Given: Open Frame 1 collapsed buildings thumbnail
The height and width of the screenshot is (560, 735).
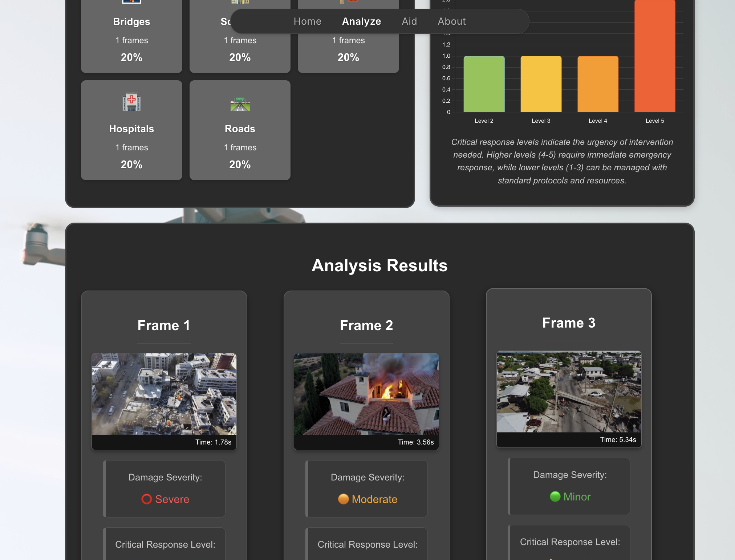Looking at the screenshot, I should (x=164, y=394).
